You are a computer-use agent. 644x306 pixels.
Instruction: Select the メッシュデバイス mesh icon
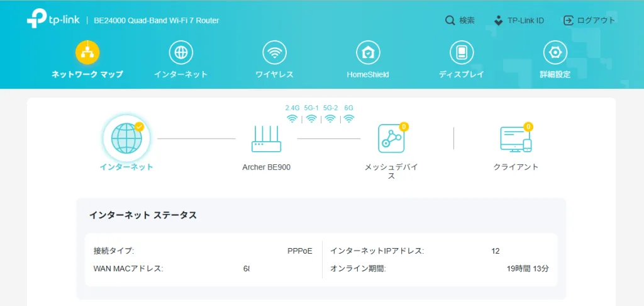[391, 139]
